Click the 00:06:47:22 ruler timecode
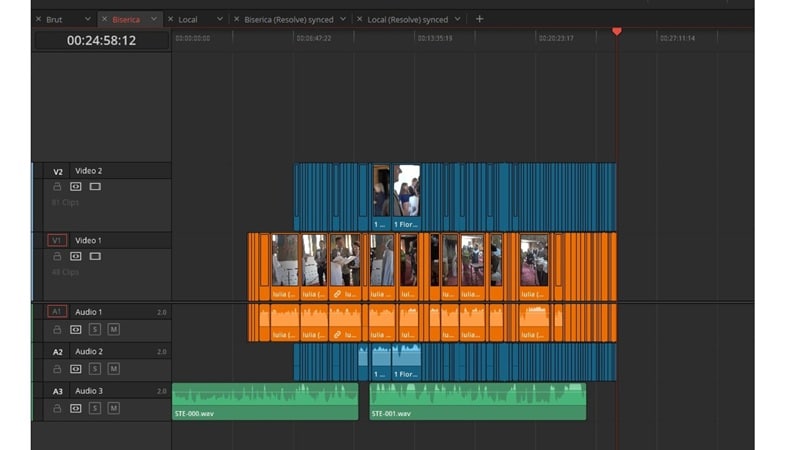Screen dimensions: 800x450 pyautogui.click(x=314, y=38)
